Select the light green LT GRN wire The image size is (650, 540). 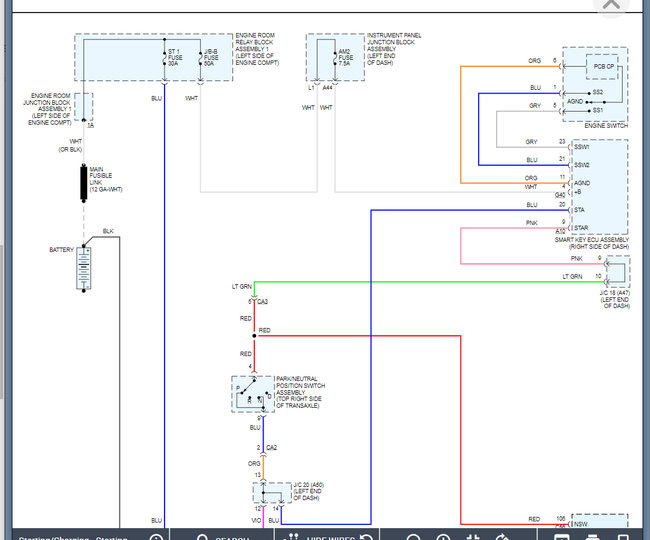pos(420,283)
